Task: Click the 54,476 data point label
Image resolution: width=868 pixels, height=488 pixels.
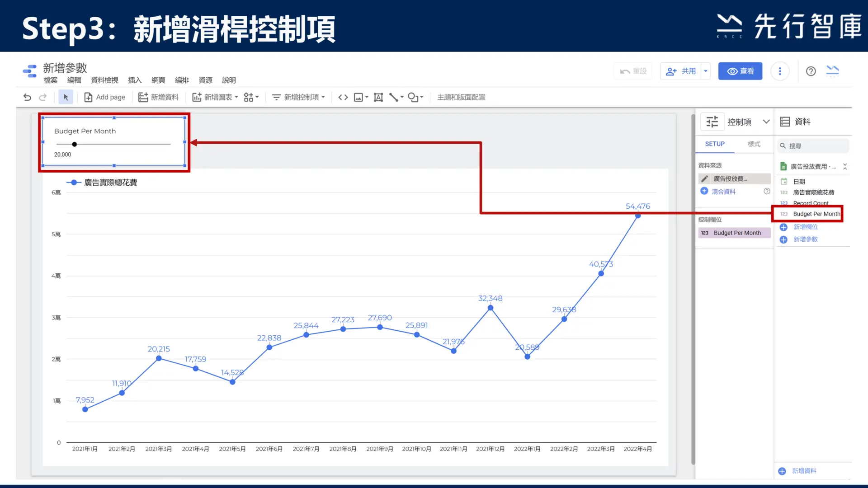Action: click(x=637, y=206)
